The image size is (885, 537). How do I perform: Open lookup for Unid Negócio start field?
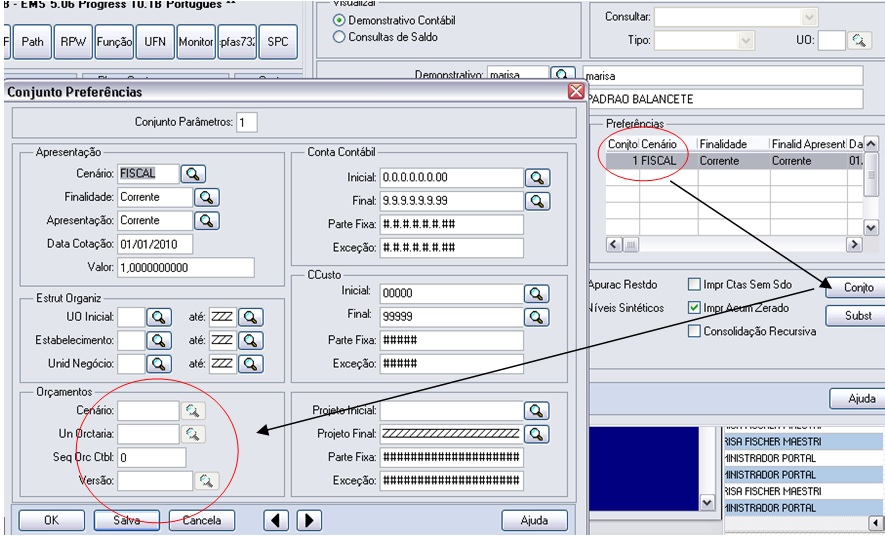click(159, 364)
